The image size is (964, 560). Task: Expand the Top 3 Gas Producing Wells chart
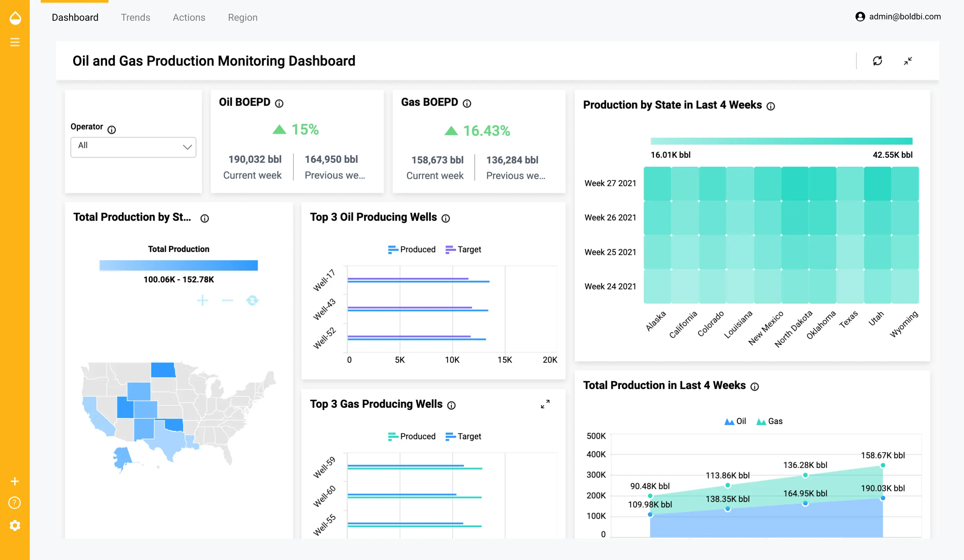(546, 404)
